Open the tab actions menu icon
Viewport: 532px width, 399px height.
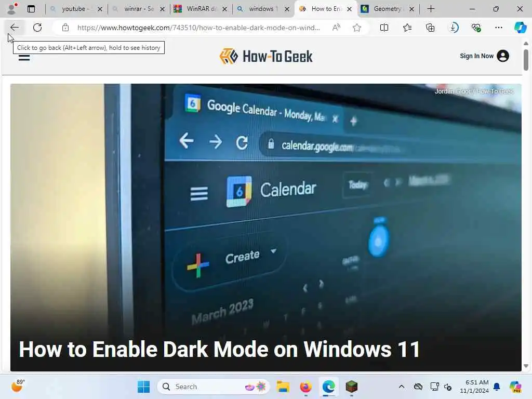coord(31,9)
